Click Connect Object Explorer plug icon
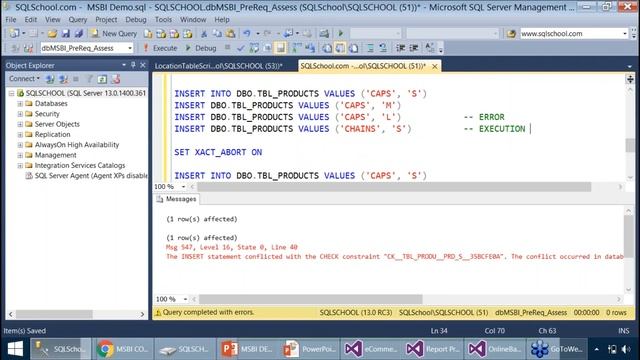This screenshot has height=360, width=640. tap(50, 79)
